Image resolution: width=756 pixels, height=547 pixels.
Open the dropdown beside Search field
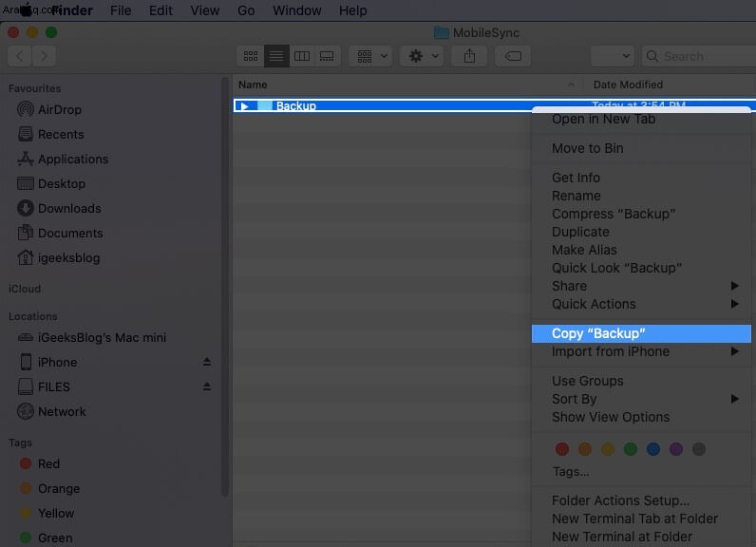(612, 56)
